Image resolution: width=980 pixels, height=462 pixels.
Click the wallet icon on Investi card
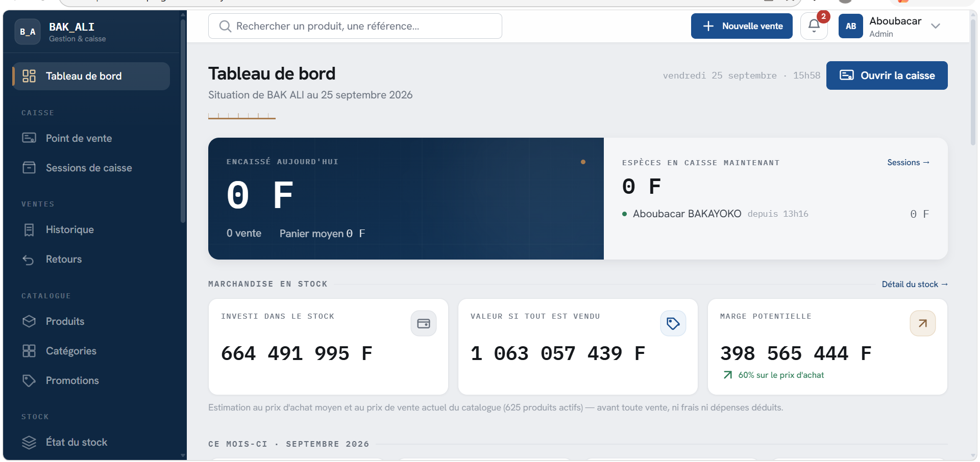pos(424,323)
